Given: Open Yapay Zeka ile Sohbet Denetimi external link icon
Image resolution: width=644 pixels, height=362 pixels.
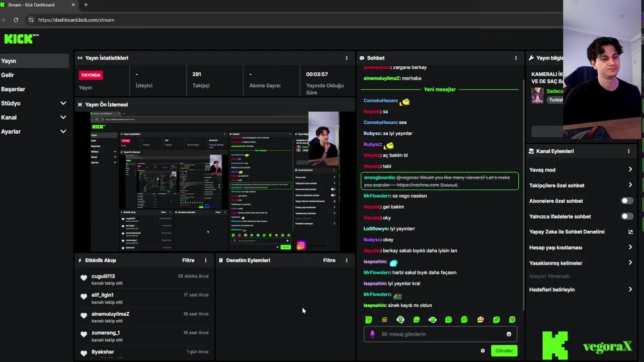Looking at the screenshot, I should [x=630, y=232].
